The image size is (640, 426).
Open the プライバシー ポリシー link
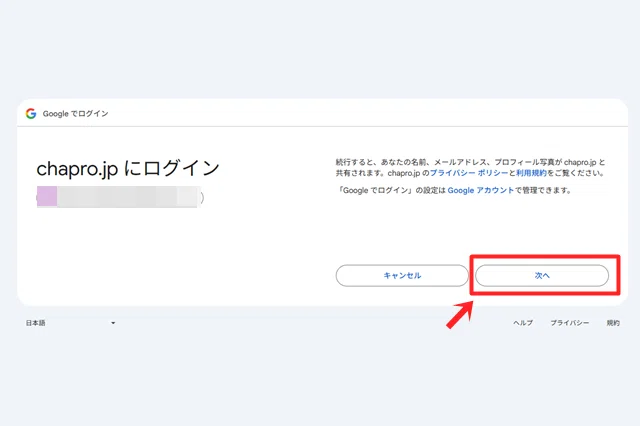469,173
